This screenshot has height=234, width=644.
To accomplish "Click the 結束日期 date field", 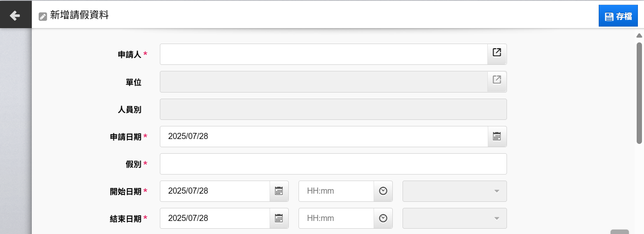I will [215, 219].
